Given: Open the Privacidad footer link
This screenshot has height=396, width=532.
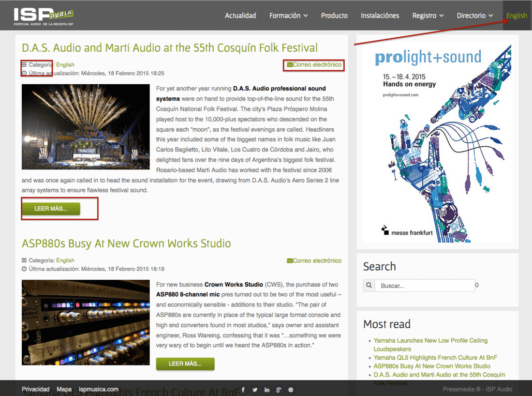Looking at the screenshot, I should pyautogui.click(x=36, y=389).
